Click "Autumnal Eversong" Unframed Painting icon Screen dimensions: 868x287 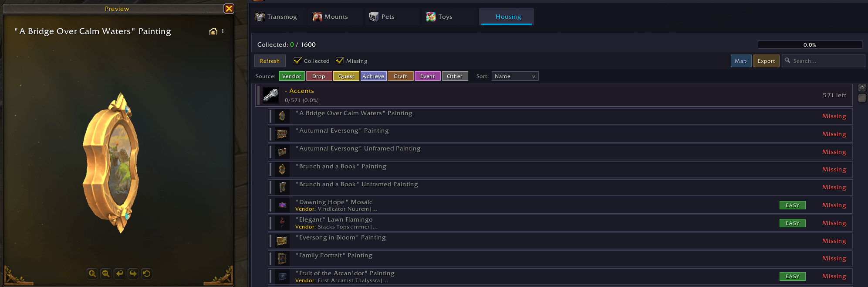click(282, 152)
